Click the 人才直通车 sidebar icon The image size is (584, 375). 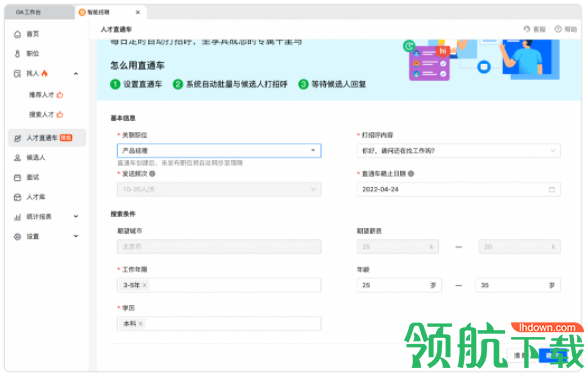(18, 138)
